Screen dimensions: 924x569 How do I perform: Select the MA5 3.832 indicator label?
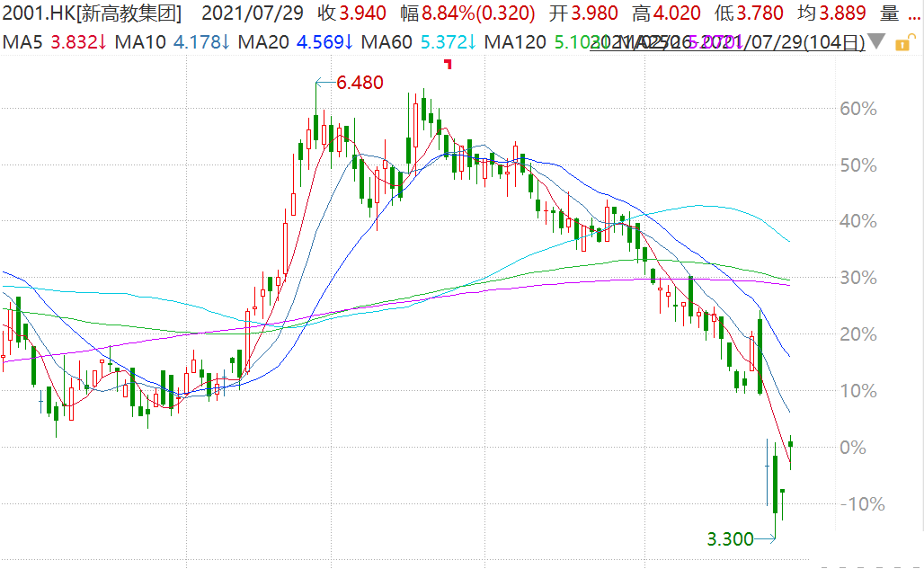pyautogui.click(x=54, y=42)
